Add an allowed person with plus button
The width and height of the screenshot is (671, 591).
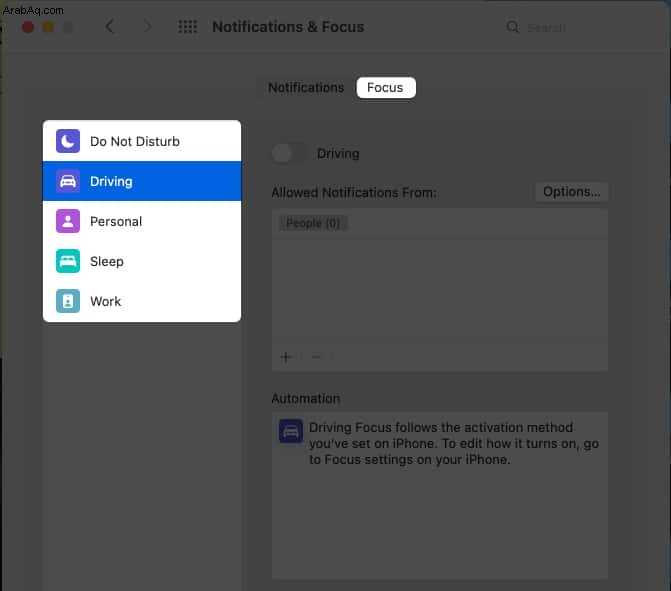coord(286,356)
